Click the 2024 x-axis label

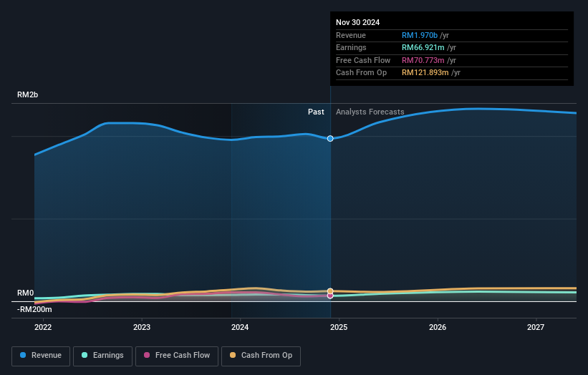pos(240,327)
